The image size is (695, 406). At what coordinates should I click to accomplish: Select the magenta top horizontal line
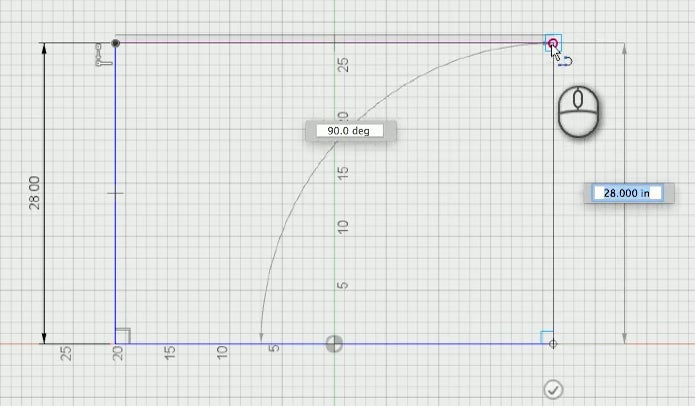pos(332,43)
